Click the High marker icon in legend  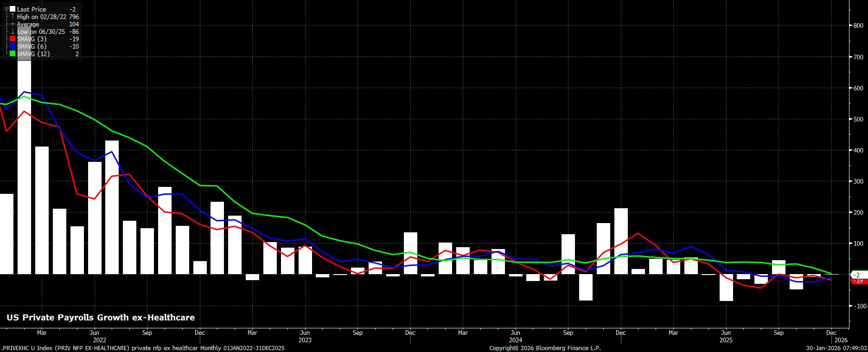(13, 17)
